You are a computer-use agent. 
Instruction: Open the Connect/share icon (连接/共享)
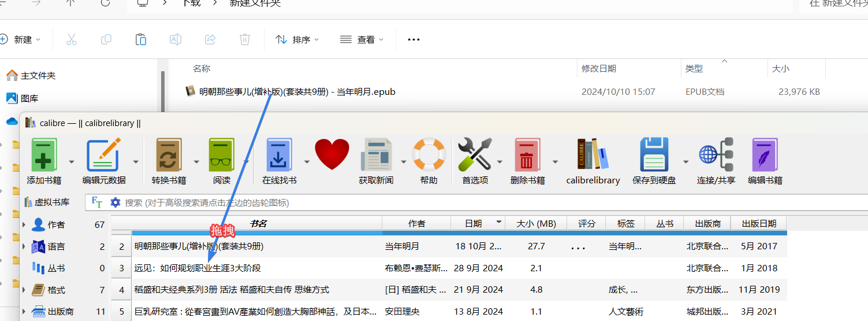tap(716, 154)
